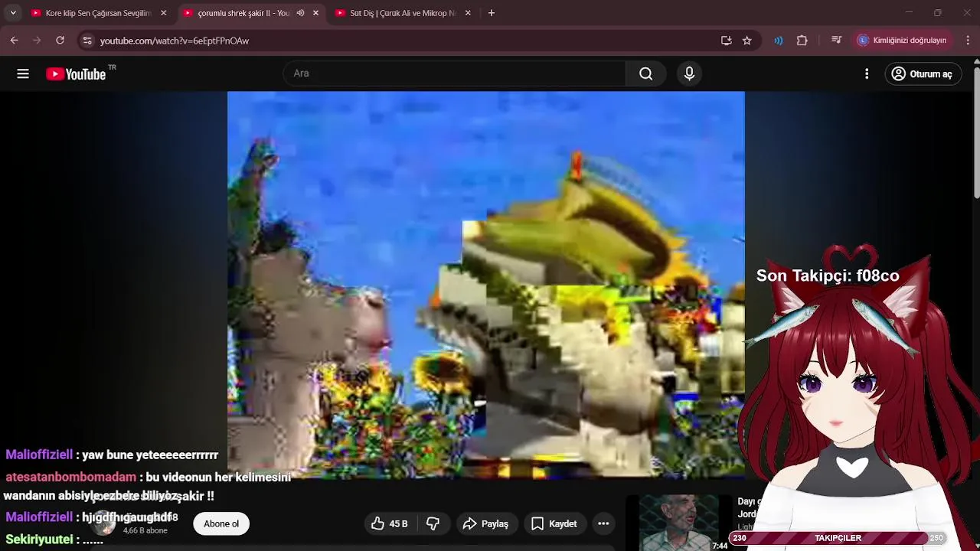Open media controls music-list icon
The width and height of the screenshot is (980, 551).
(836, 41)
